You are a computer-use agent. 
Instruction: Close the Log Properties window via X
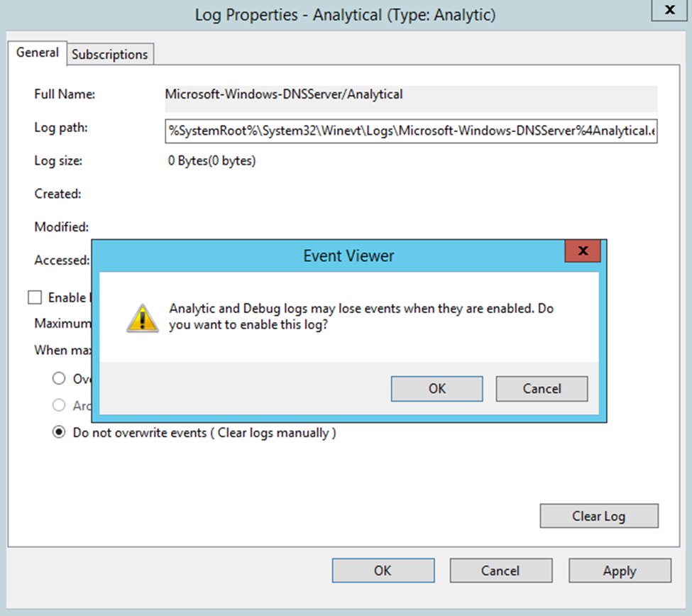(x=670, y=10)
